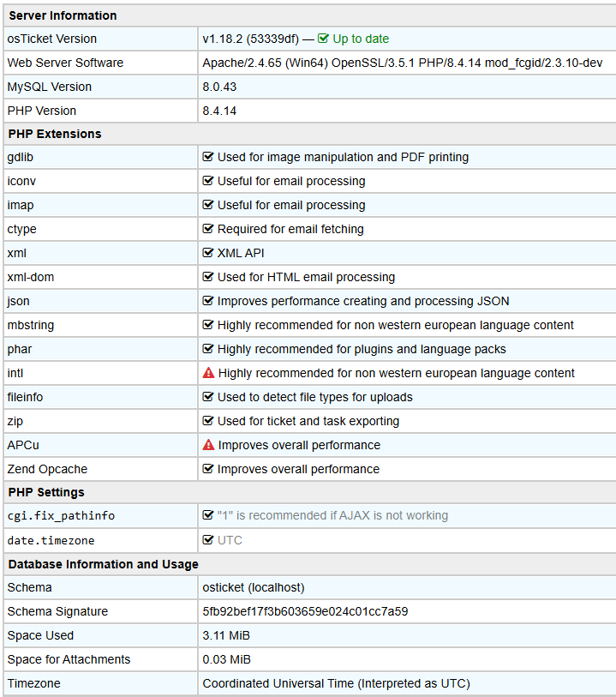Click the green check icon before Up to date
Image resolution: width=616 pixels, height=697 pixels.
coord(323,39)
